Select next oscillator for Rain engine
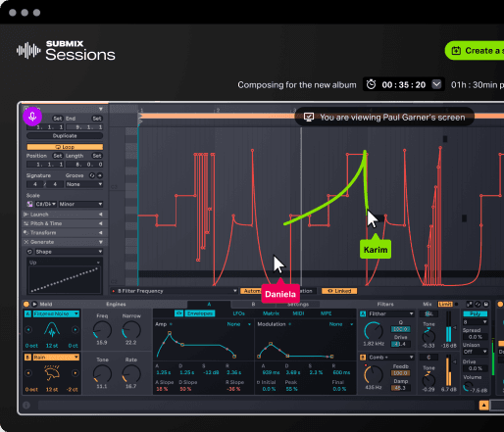Viewport: 504px width, 432px height. 76,373
